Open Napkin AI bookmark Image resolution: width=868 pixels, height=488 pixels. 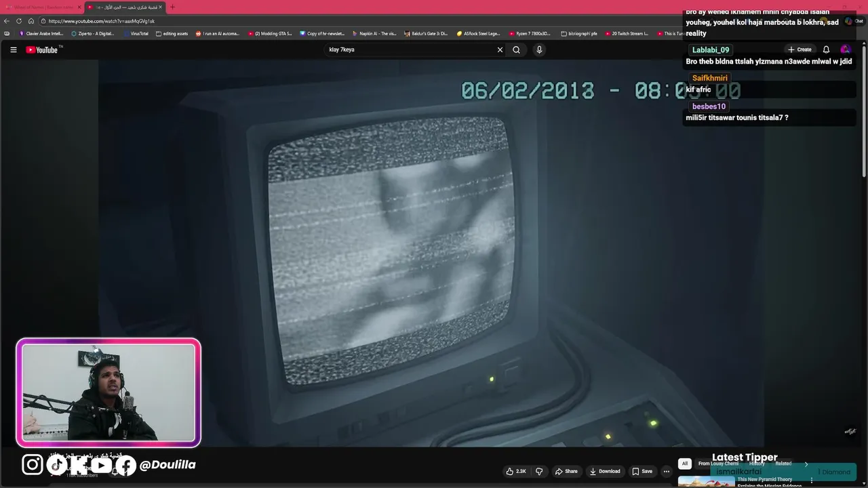click(374, 33)
